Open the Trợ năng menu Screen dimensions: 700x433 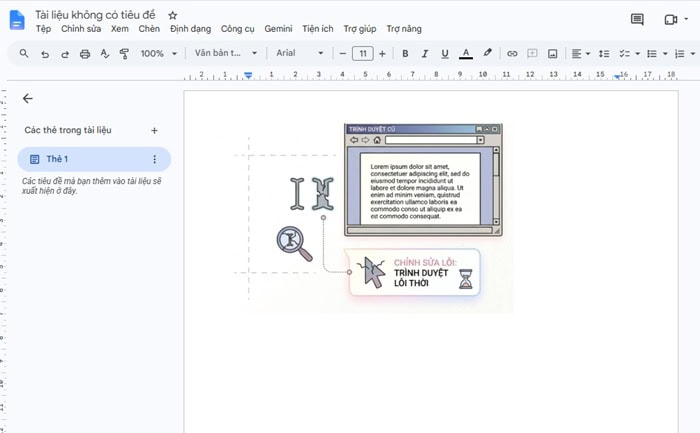pos(404,29)
